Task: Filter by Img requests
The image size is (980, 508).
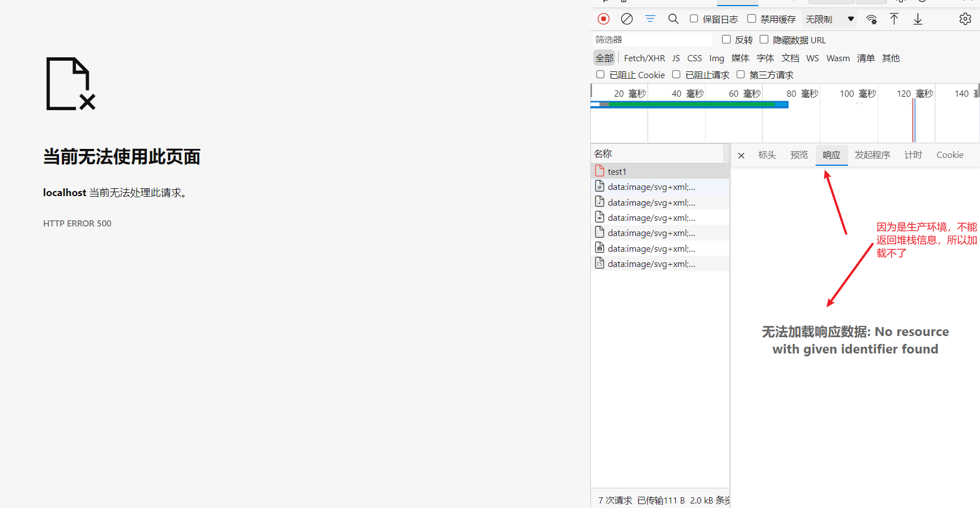Action: (717, 58)
